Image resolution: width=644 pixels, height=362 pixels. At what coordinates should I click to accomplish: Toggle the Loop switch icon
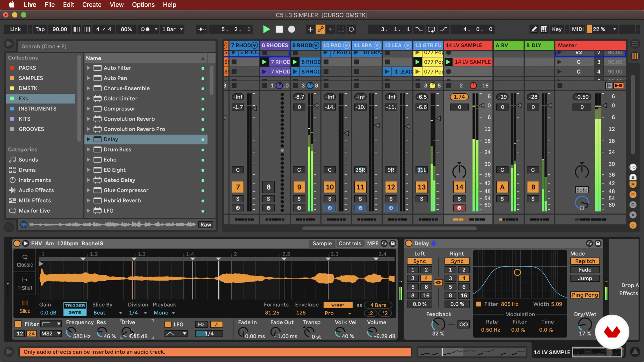point(431,29)
